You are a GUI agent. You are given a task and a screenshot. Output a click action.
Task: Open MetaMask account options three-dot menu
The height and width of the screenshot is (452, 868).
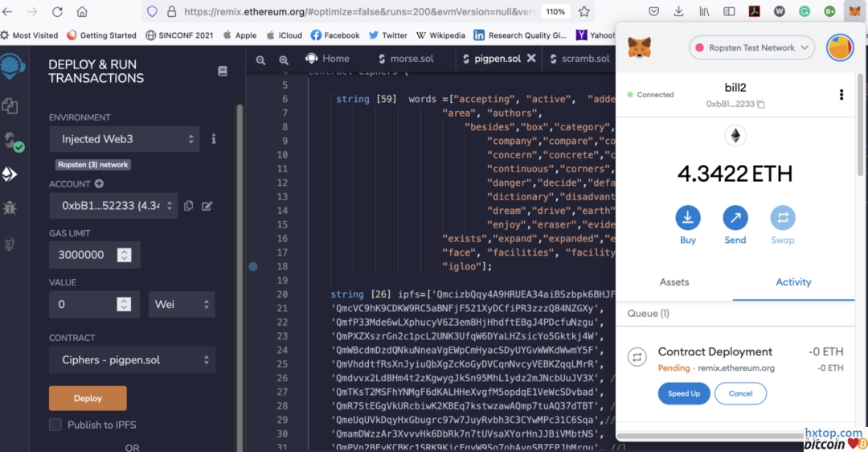[x=841, y=95]
